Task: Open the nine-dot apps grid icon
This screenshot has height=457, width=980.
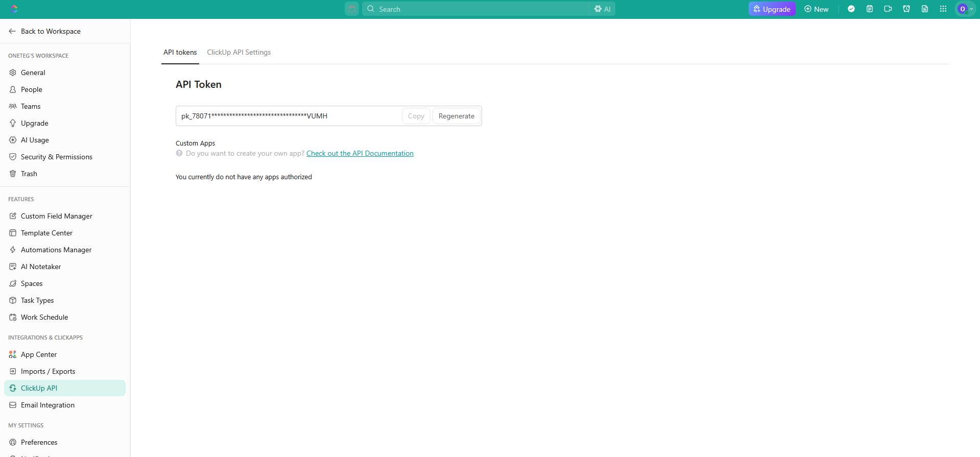Action: click(943, 9)
